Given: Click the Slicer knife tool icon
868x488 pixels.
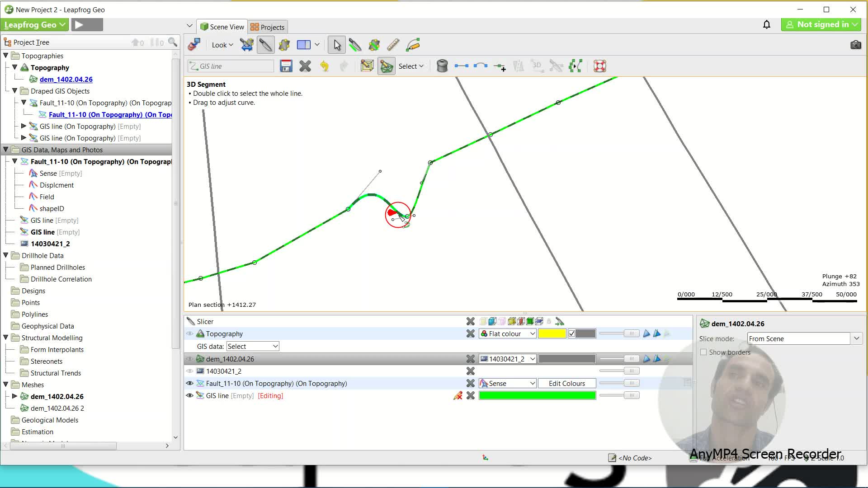Looking at the screenshot, I should (x=265, y=45).
